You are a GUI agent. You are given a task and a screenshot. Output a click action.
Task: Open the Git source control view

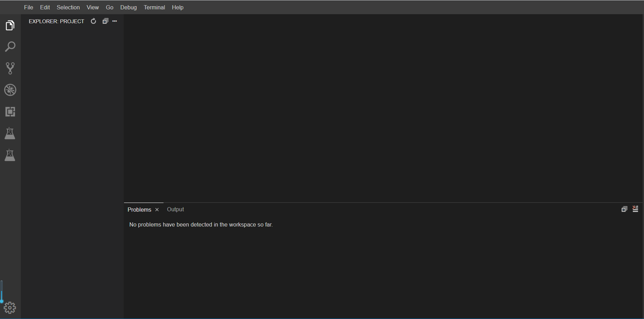10,68
